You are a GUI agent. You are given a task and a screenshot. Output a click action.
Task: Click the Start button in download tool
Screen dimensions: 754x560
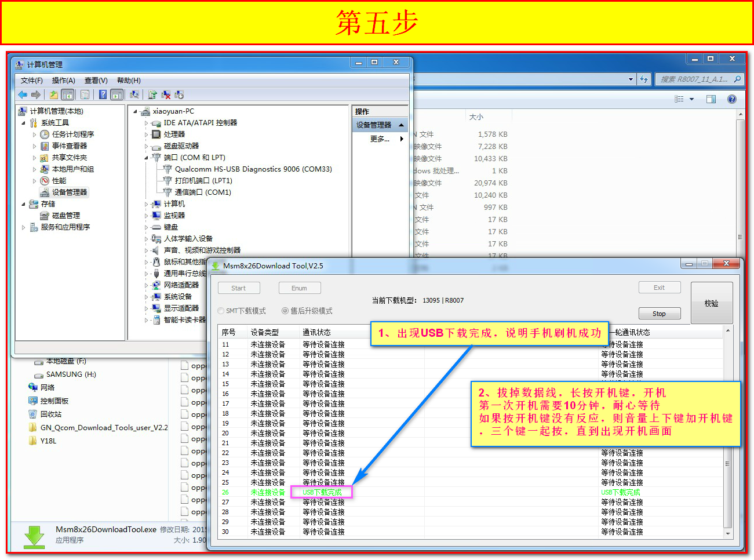[239, 288]
